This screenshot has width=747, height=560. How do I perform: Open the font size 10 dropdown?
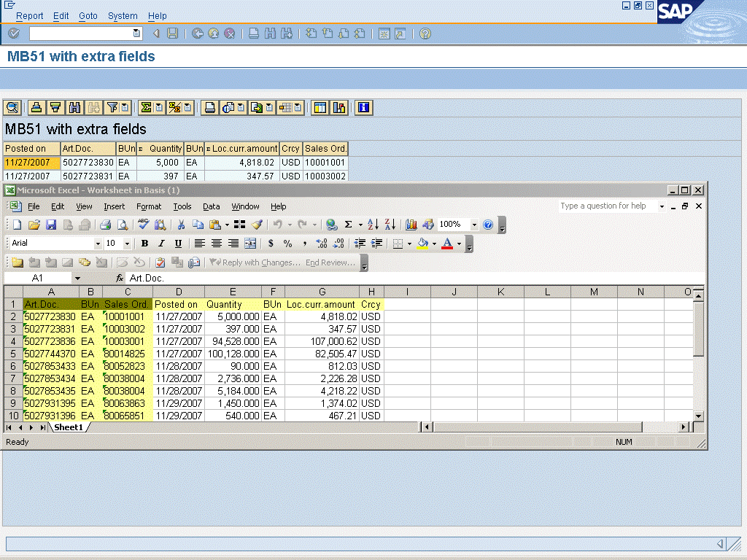[127, 244]
